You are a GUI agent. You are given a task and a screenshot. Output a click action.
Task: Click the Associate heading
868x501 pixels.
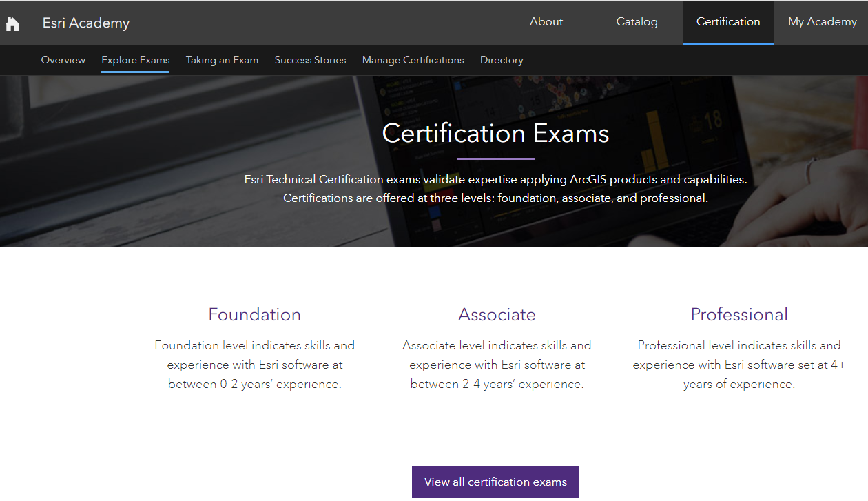point(497,315)
